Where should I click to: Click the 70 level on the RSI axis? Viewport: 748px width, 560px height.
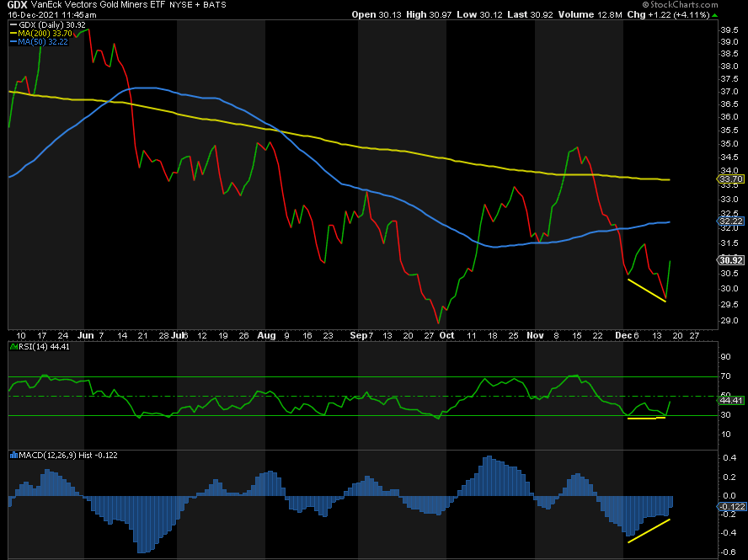click(x=725, y=376)
